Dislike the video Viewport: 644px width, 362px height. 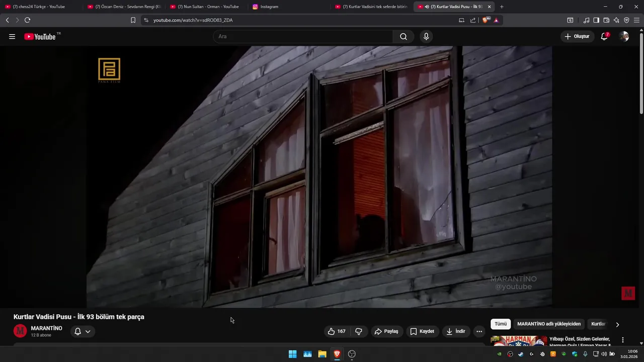pyautogui.click(x=359, y=331)
